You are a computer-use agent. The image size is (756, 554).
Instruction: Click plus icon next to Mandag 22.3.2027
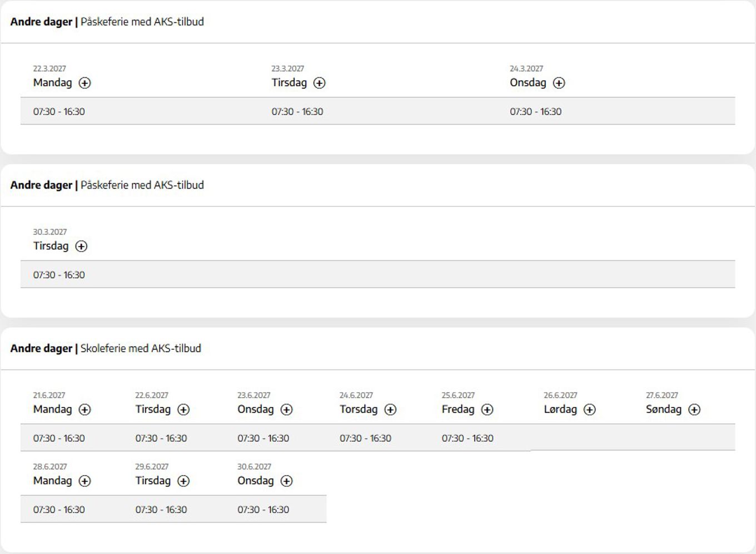[84, 83]
